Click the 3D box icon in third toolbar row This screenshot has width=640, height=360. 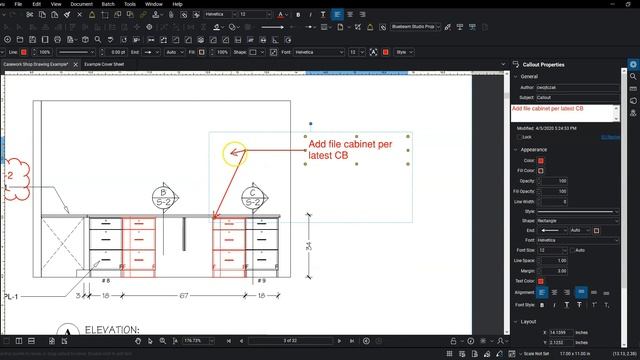(85, 40)
